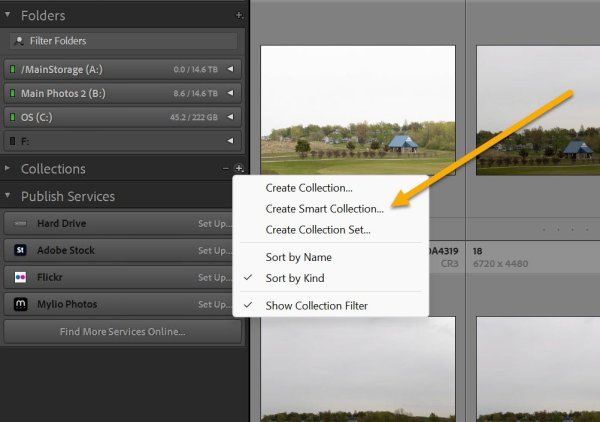The height and width of the screenshot is (422, 600).
Task: Click the Mylio Photos service icon
Action: 20,304
